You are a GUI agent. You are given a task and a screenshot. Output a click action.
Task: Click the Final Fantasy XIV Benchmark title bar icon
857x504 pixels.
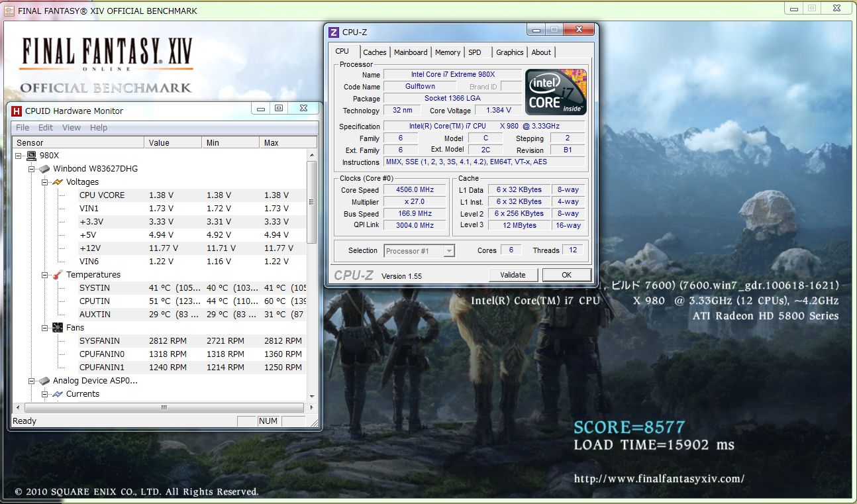9,11
